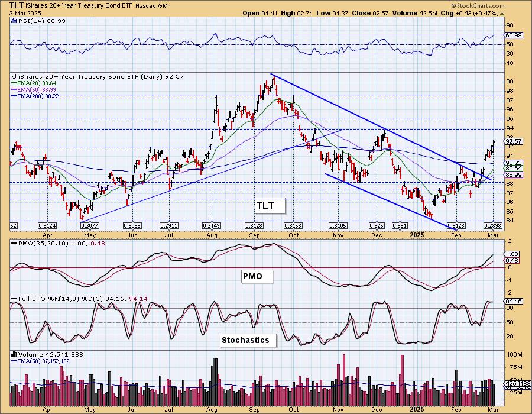This screenshot has width=532, height=414.
Task: Click the TLT ticker symbol in header
Action: (17, 5)
